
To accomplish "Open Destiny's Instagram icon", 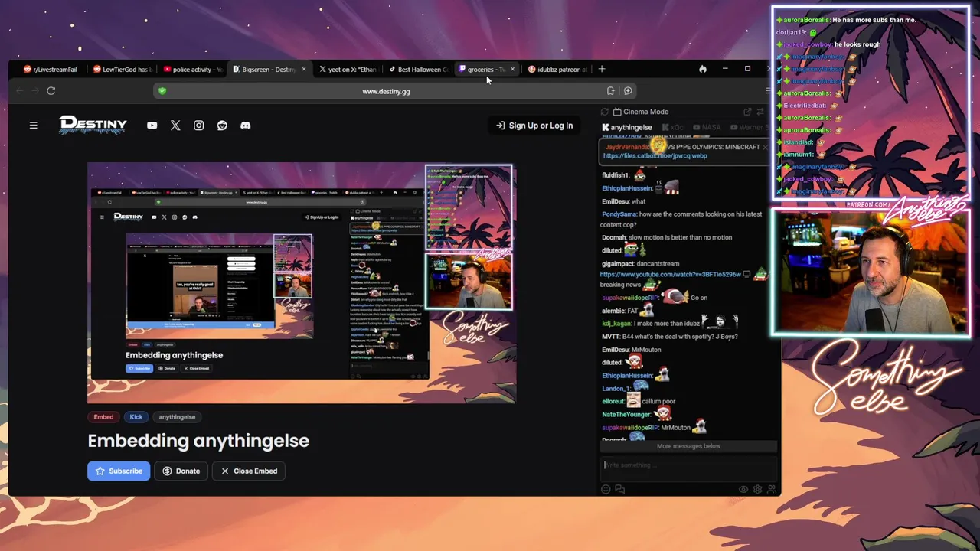I will (199, 126).
